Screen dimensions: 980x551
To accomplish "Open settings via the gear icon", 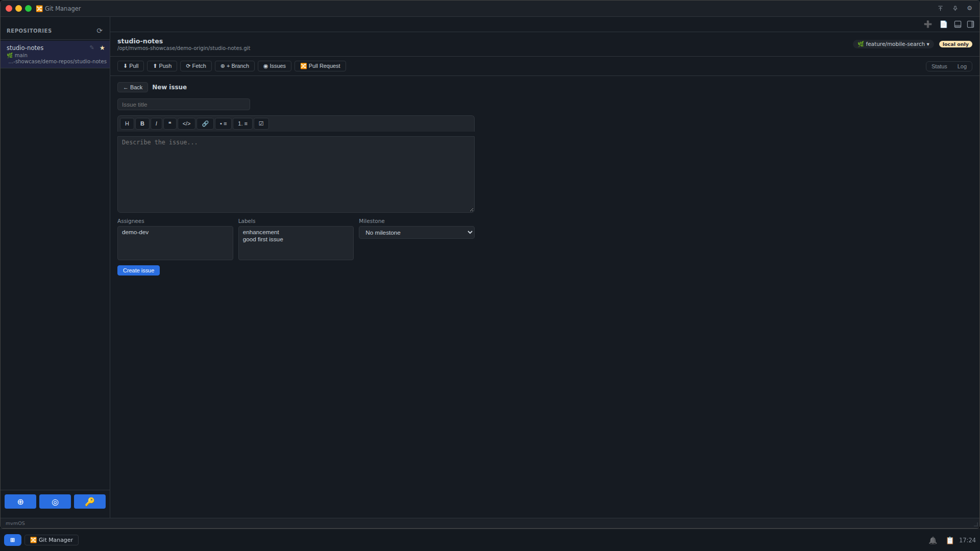I will pyautogui.click(x=969, y=8).
